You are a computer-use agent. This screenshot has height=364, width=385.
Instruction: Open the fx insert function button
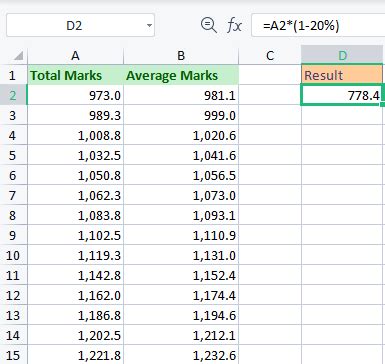234,26
